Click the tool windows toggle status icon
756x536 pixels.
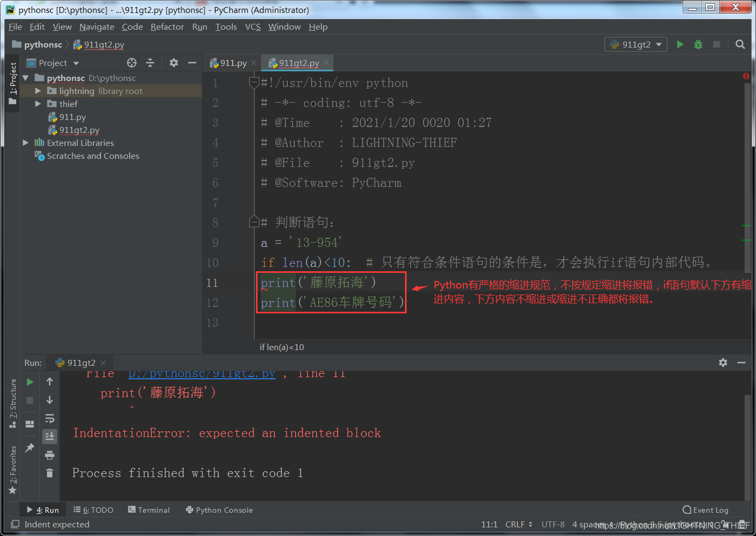pyautogui.click(x=15, y=524)
